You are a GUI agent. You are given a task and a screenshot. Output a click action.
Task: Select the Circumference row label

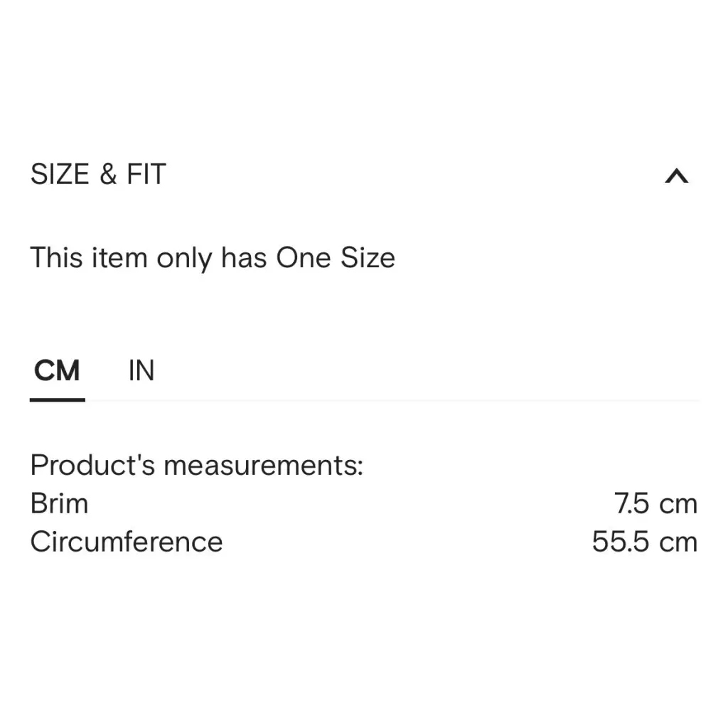click(x=127, y=542)
